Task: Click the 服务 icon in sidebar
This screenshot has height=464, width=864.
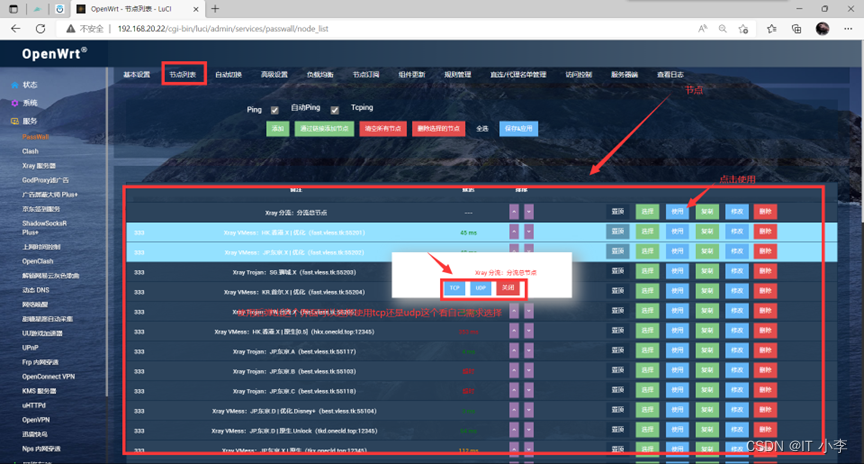Action: click(15, 121)
